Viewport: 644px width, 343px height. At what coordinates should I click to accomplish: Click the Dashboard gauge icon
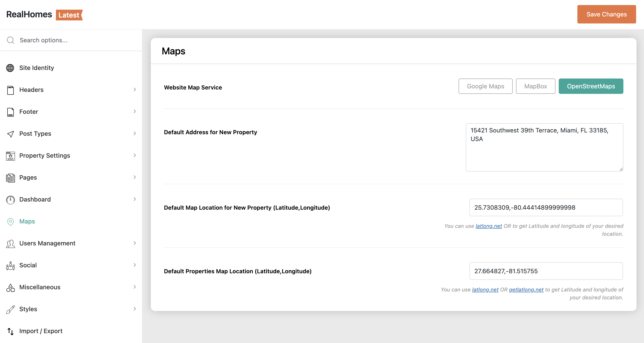point(10,200)
